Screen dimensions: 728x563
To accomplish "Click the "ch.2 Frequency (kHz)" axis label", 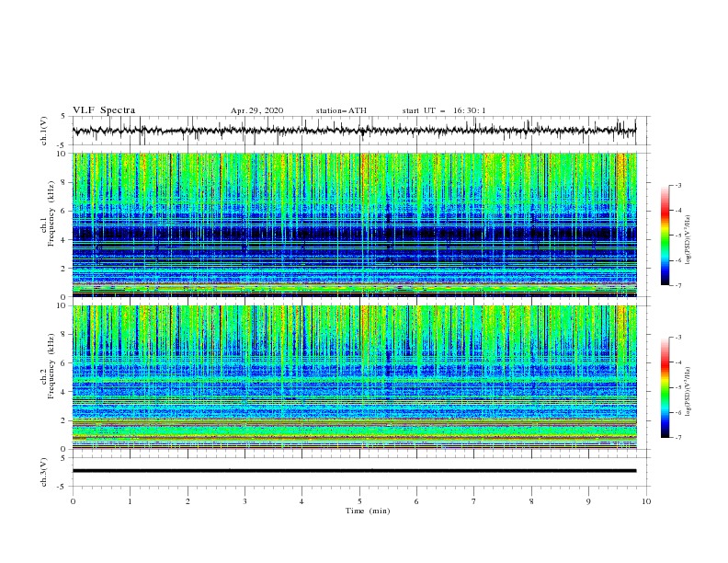I will pos(47,366).
